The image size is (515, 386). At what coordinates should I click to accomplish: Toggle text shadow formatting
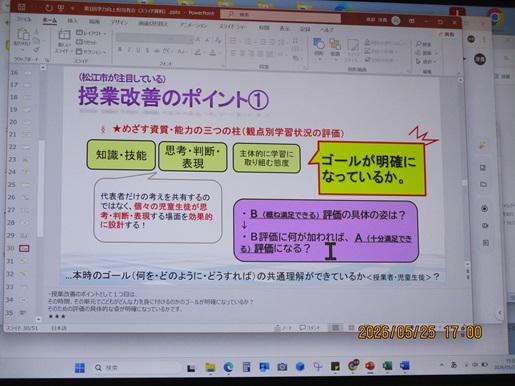[147, 51]
